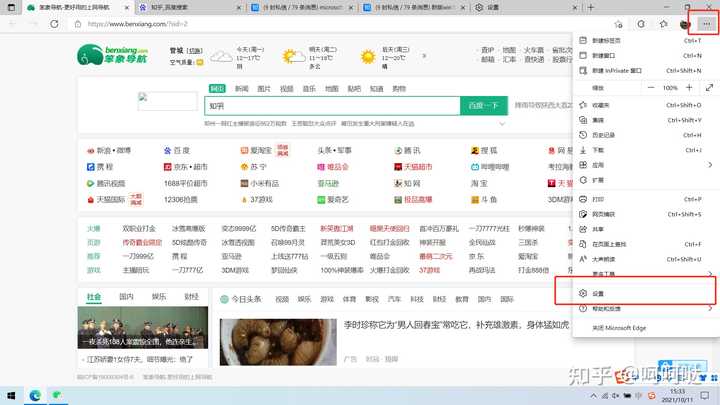Select the 地图 search category tab

click(x=332, y=89)
